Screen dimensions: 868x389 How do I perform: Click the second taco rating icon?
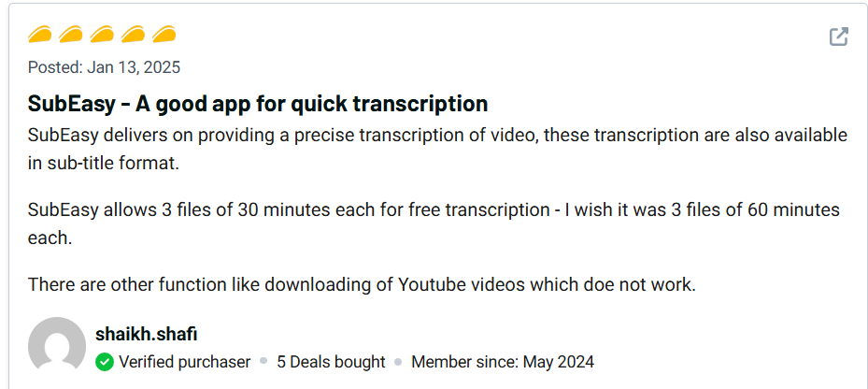pyautogui.click(x=70, y=36)
